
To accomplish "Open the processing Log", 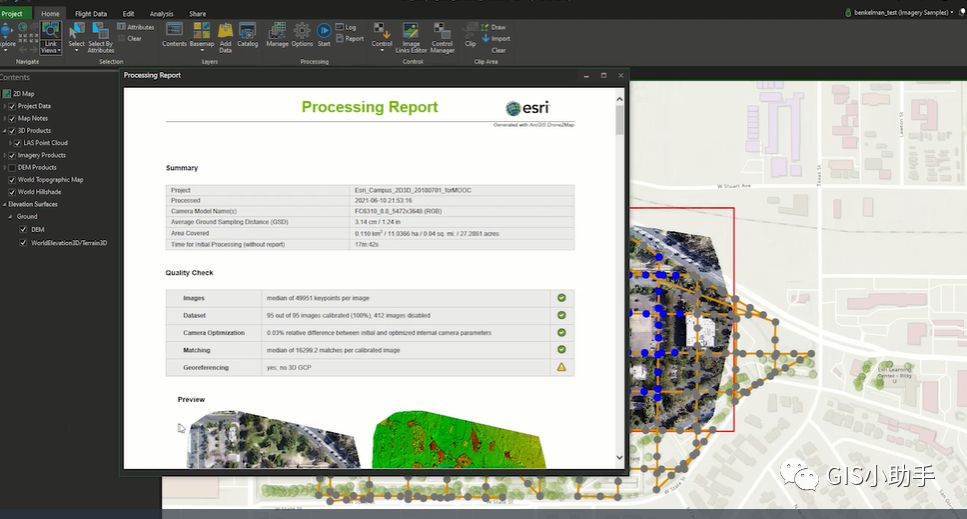I will pyautogui.click(x=346, y=27).
